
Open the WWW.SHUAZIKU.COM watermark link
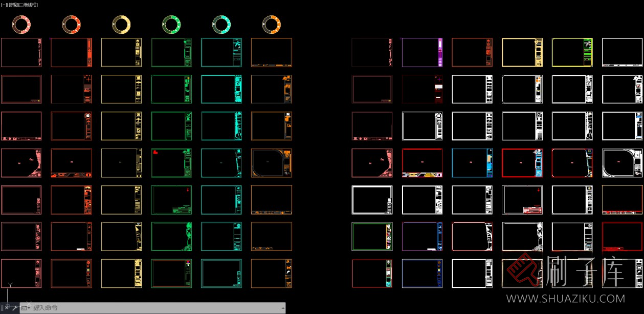[565, 298]
